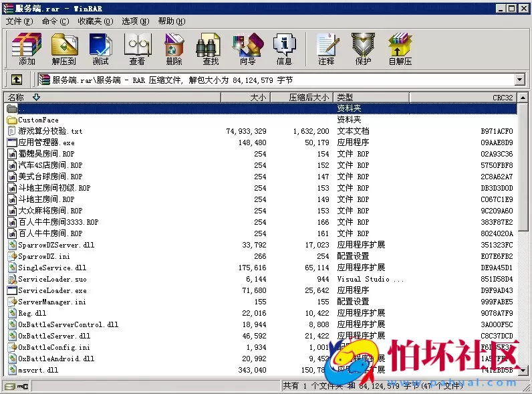Image resolution: width=532 pixels, height=394 pixels.
Task: Select the file Reg.dll
Action: point(32,313)
